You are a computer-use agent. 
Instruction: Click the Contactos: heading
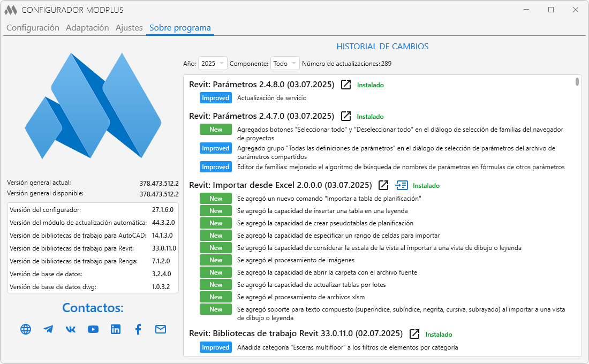pos(93,308)
